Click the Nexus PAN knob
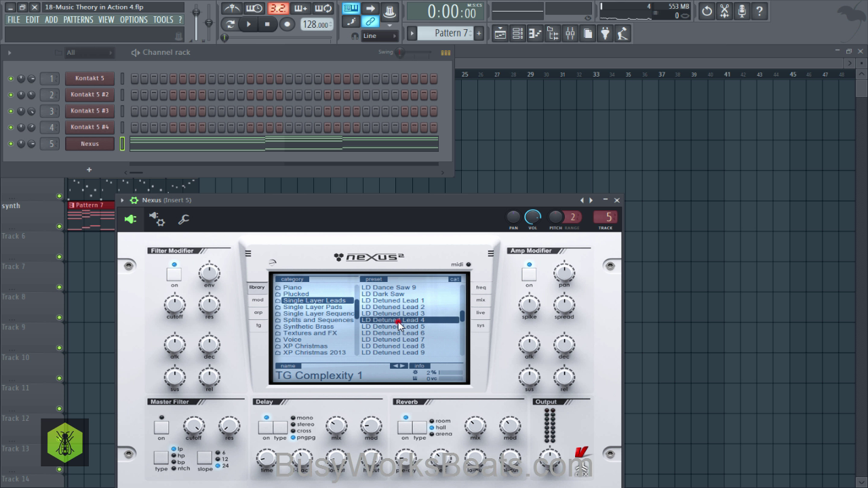 [513, 217]
